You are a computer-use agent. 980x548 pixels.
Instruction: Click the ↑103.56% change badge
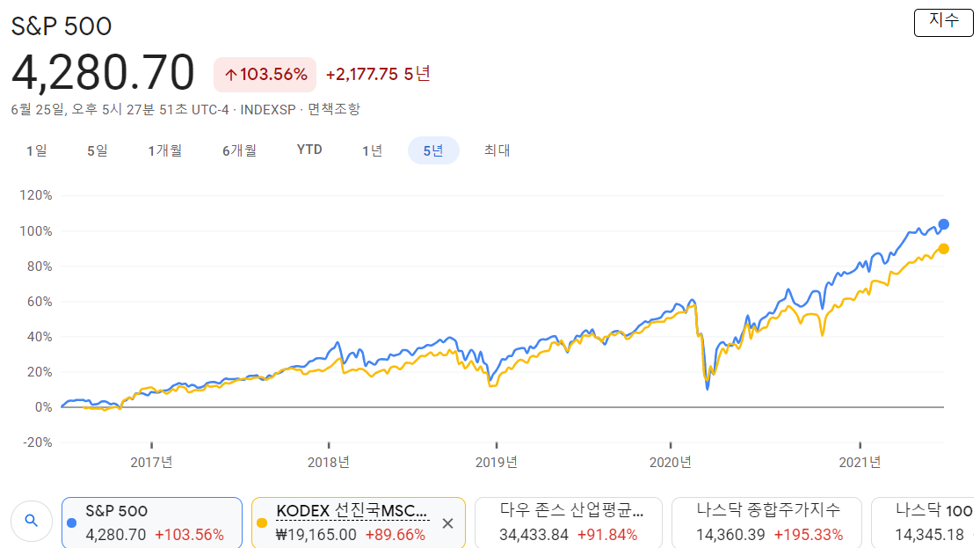tap(265, 75)
